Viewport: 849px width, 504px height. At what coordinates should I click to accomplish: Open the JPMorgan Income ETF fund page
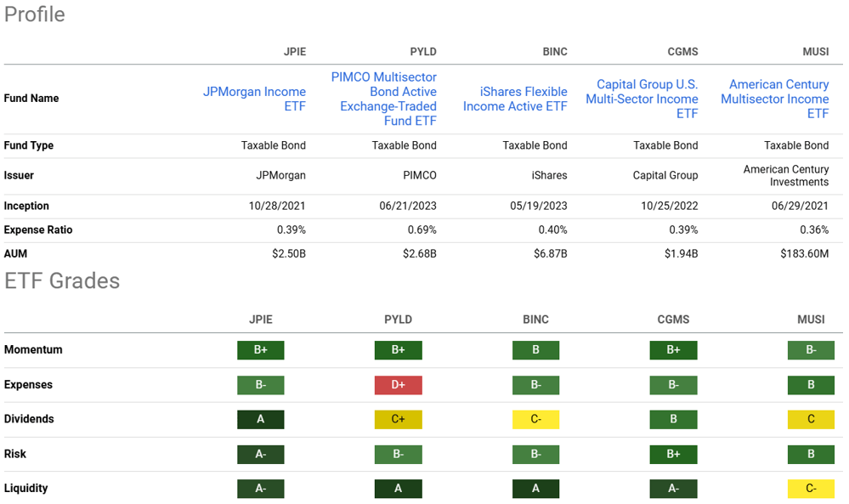pyautogui.click(x=254, y=99)
